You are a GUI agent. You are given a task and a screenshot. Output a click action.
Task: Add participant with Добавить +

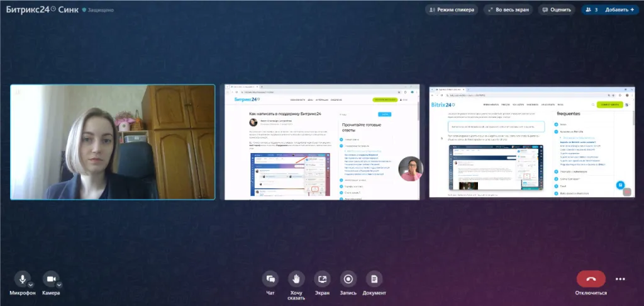(x=619, y=9)
